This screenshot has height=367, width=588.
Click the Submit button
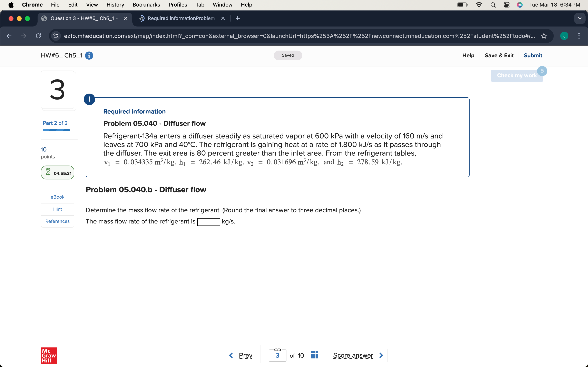533,55
